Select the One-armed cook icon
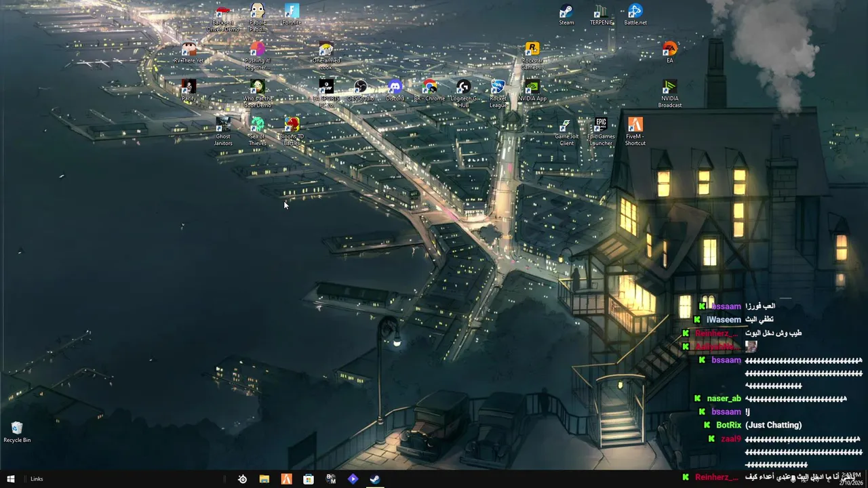Screen dimensions: 868x488 click(326, 56)
